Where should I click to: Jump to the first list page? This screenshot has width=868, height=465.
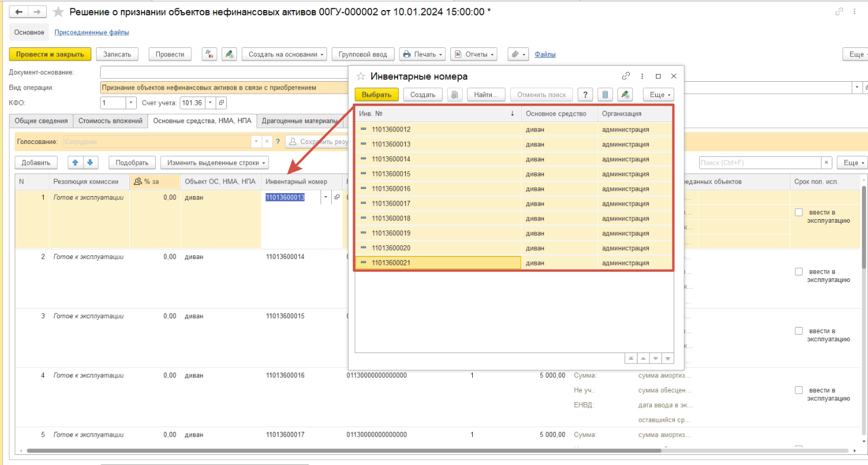click(x=631, y=358)
